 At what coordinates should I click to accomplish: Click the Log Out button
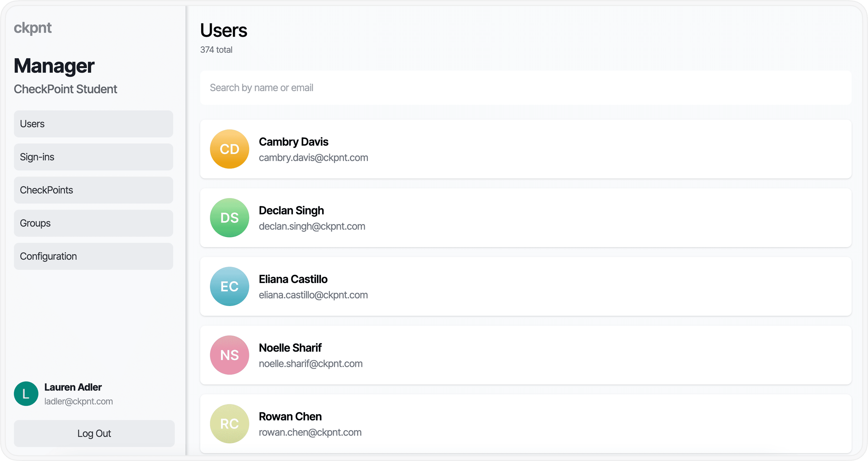coord(94,433)
